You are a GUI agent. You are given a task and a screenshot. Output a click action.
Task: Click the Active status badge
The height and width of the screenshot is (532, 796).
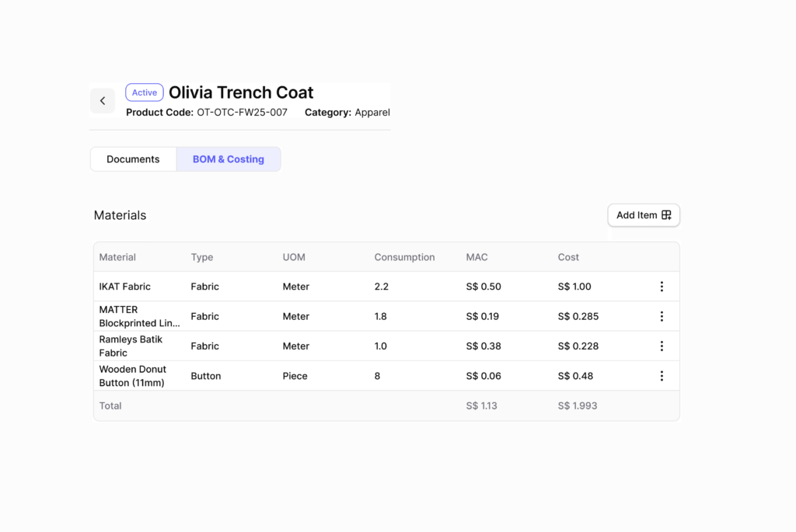tap(145, 92)
